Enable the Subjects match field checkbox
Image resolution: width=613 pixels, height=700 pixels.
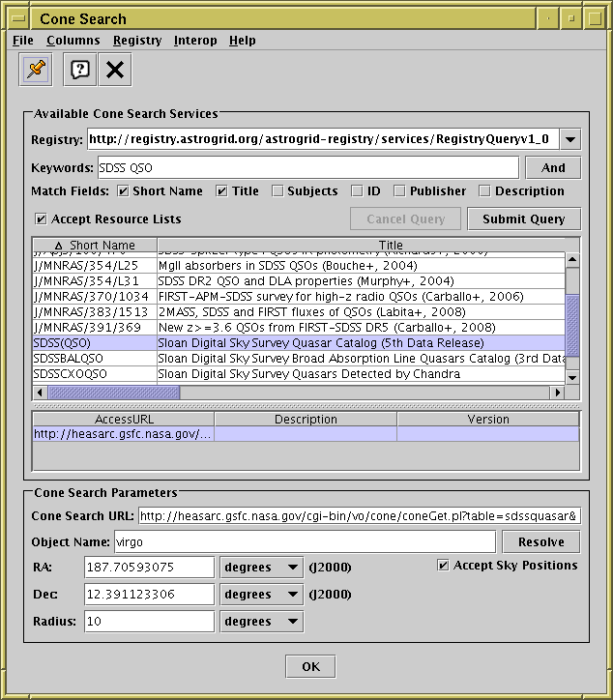(x=277, y=191)
